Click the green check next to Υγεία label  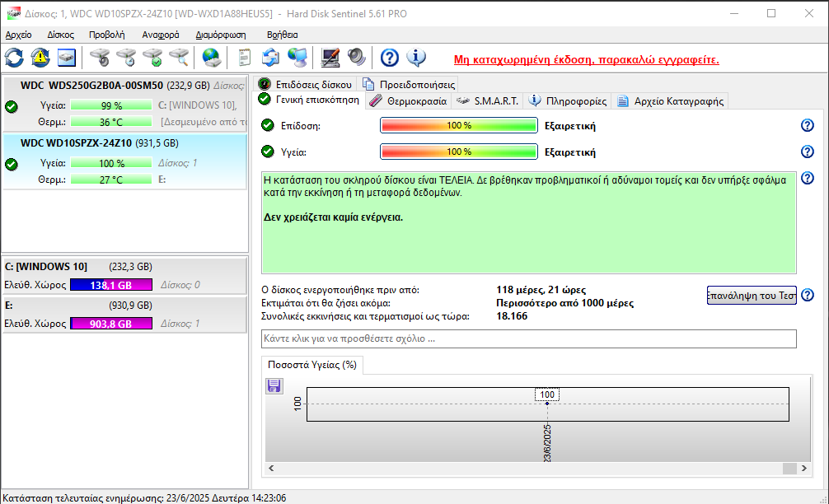pyautogui.click(x=268, y=152)
